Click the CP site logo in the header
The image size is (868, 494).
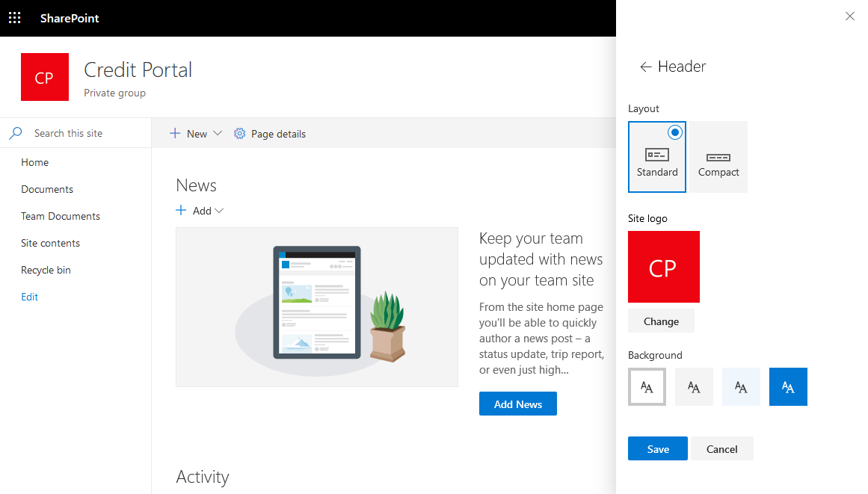(44, 76)
